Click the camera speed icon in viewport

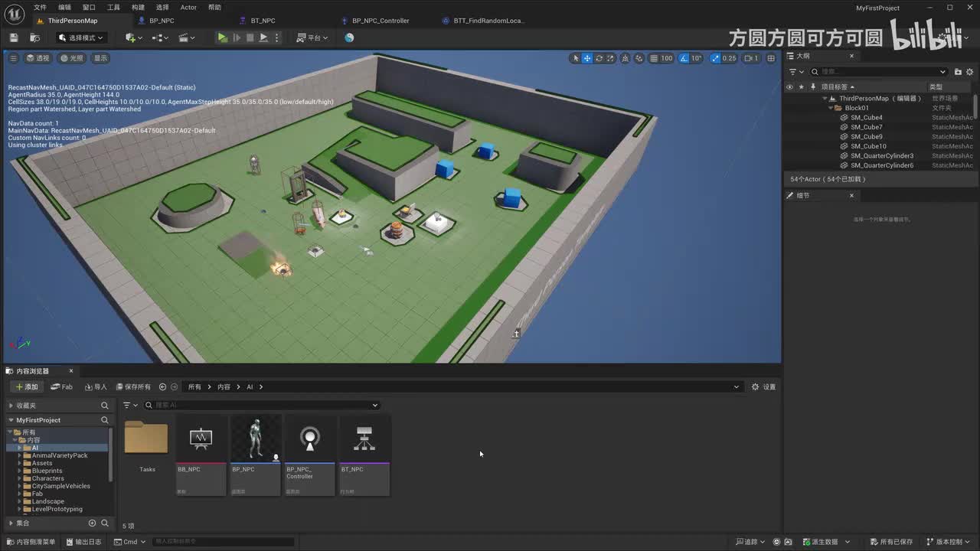(x=748, y=58)
